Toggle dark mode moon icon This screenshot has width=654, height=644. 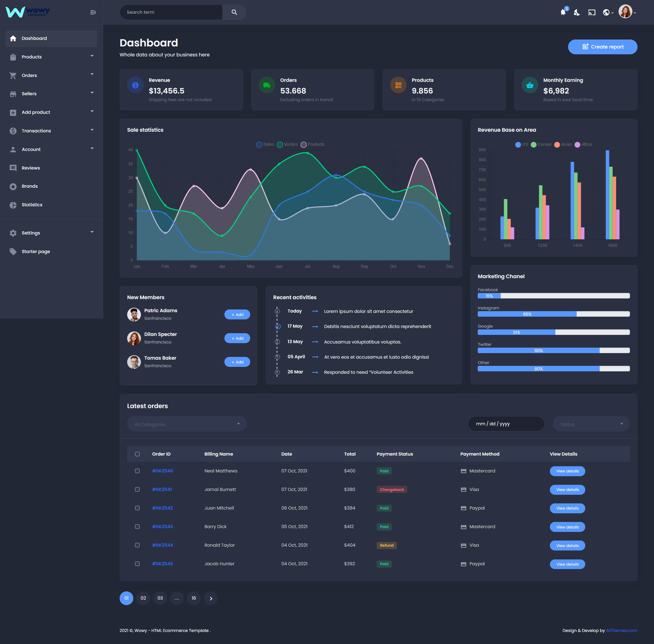pyautogui.click(x=577, y=12)
